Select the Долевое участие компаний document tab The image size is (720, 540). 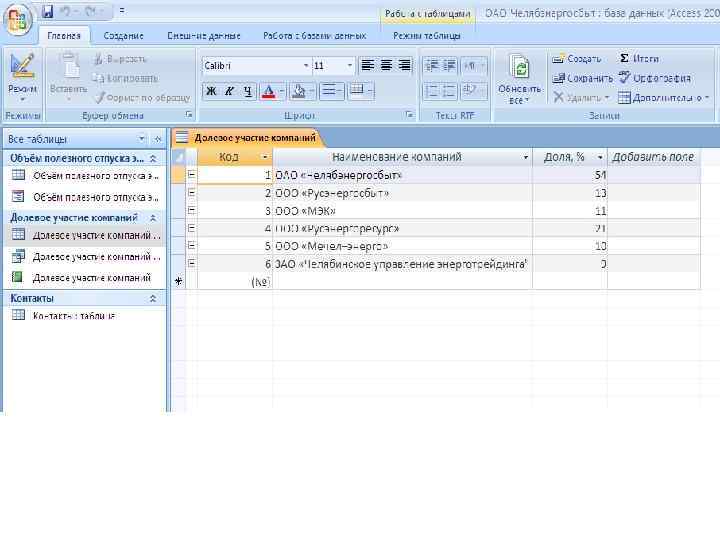247,138
